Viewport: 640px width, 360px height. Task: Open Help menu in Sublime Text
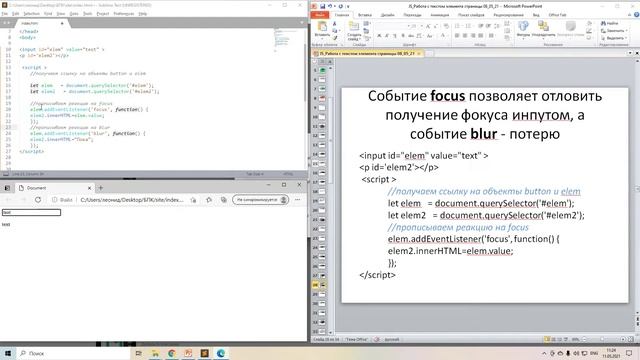142,13
